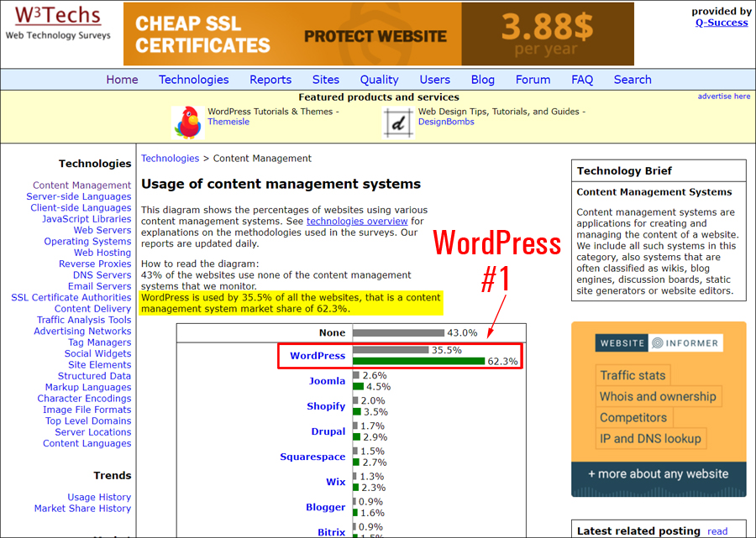This screenshot has height=538, width=756.
Task: Click the Technologies breadcrumb link
Action: pos(171,159)
